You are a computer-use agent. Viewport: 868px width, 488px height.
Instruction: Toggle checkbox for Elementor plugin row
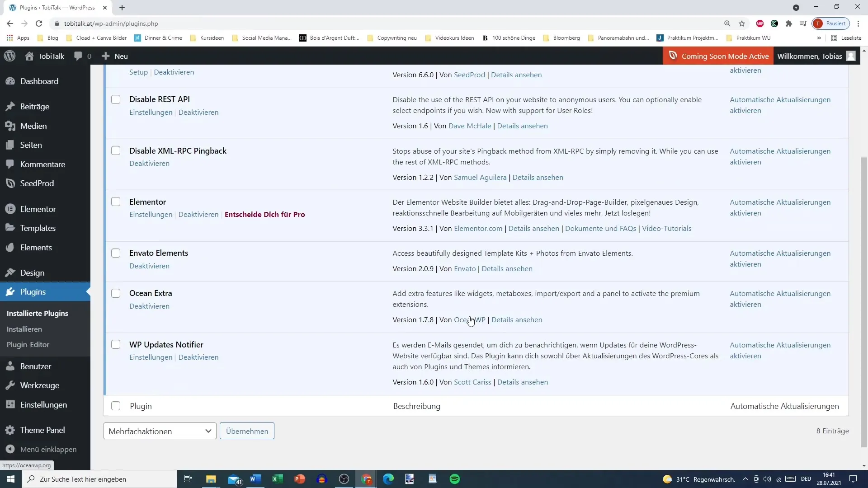(x=116, y=202)
